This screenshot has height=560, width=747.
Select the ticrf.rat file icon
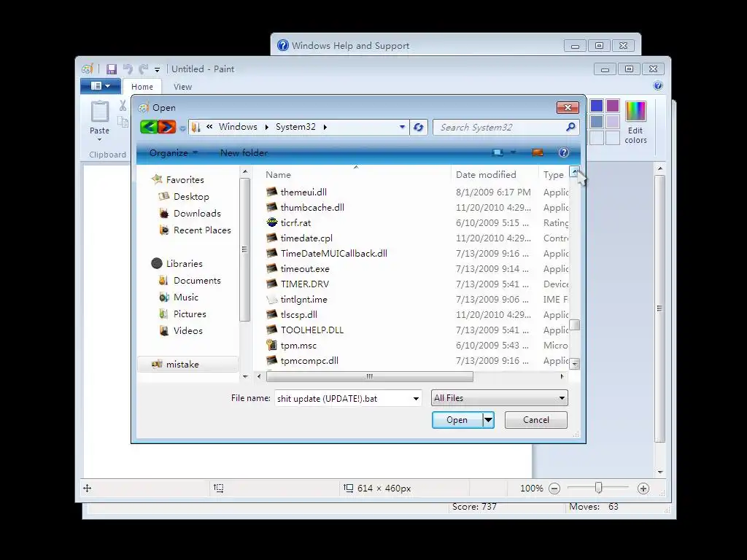click(271, 222)
